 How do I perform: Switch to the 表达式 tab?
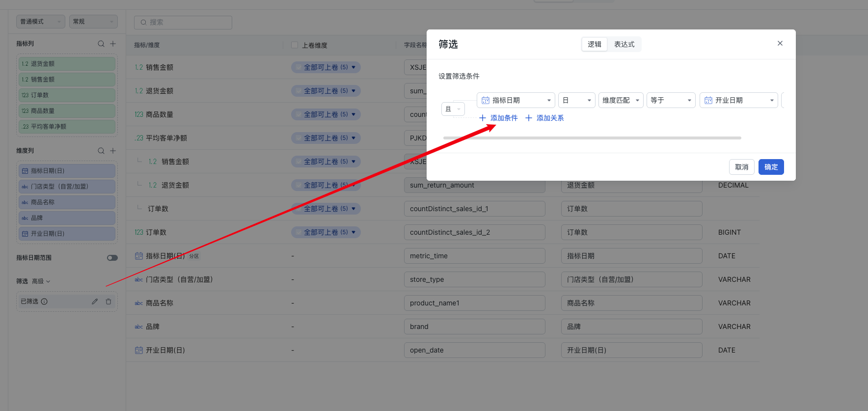[624, 44]
